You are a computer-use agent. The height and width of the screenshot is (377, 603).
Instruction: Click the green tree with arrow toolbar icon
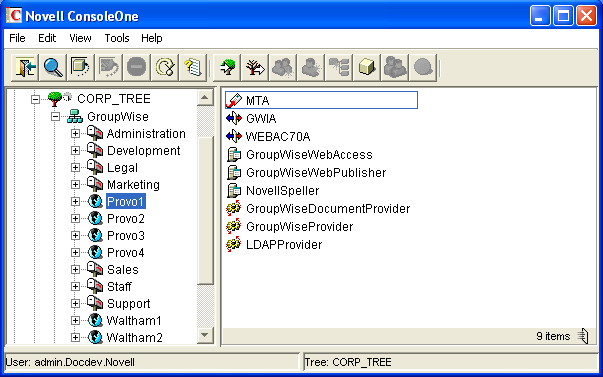tap(227, 68)
